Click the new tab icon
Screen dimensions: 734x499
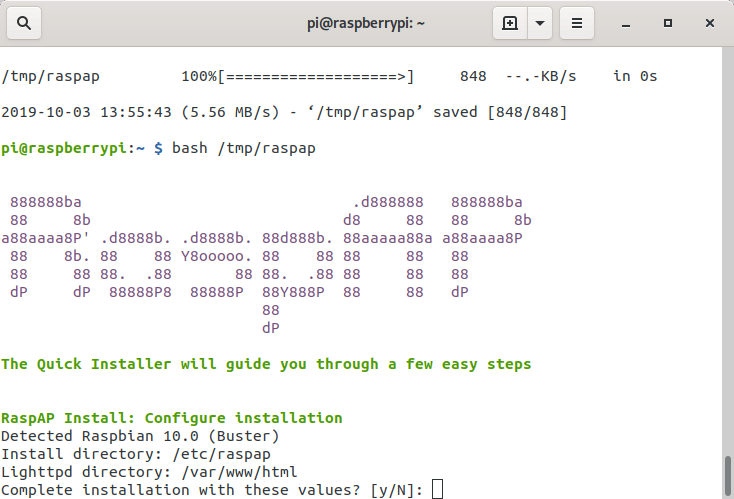(x=510, y=22)
